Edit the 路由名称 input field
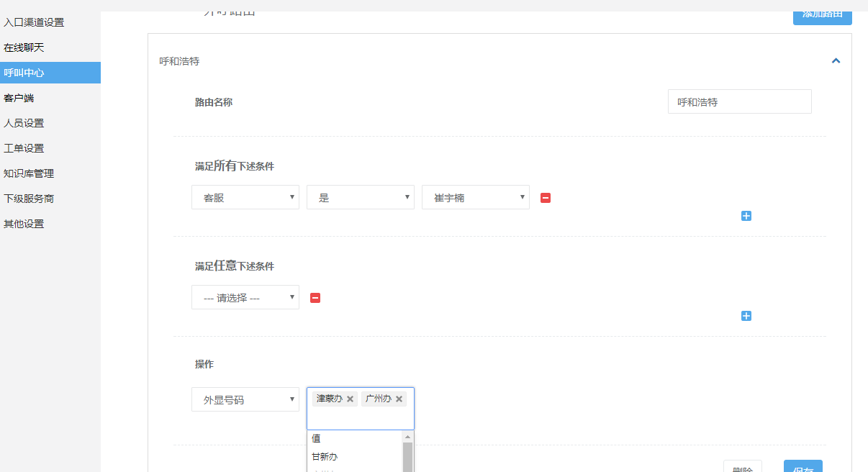 [x=740, y=101]
